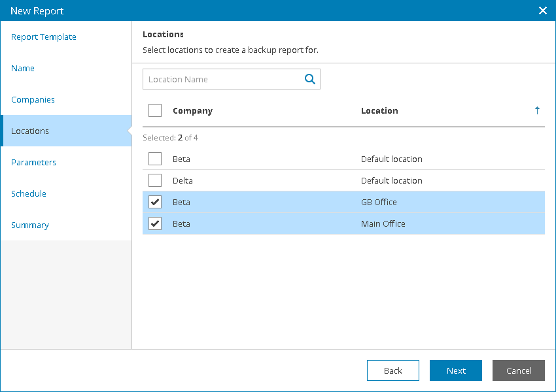Open the Report Template step
Viewport: 556px width, 392px height.
44,37
